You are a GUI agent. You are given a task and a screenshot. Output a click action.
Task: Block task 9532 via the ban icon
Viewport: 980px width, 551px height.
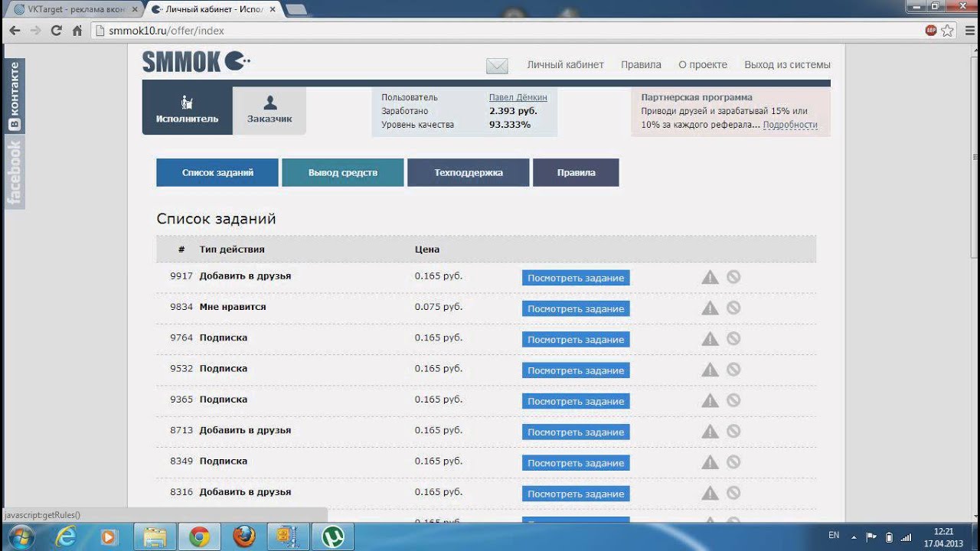733,370
